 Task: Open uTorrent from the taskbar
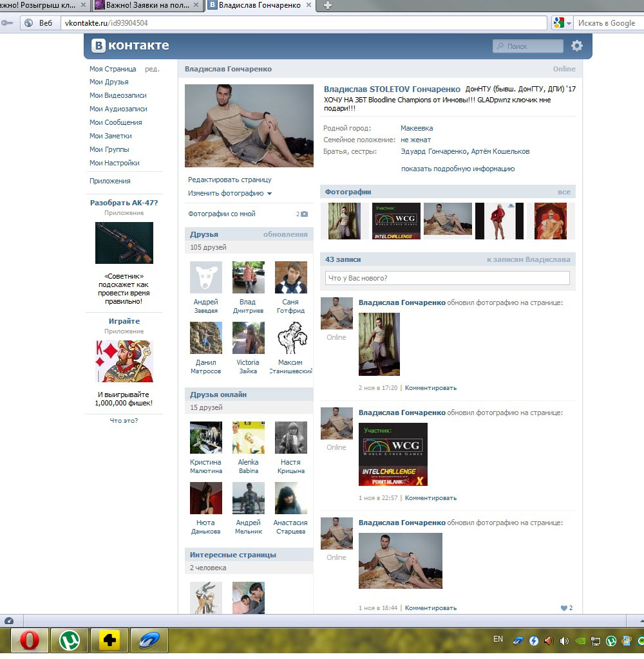pos(70,640)
